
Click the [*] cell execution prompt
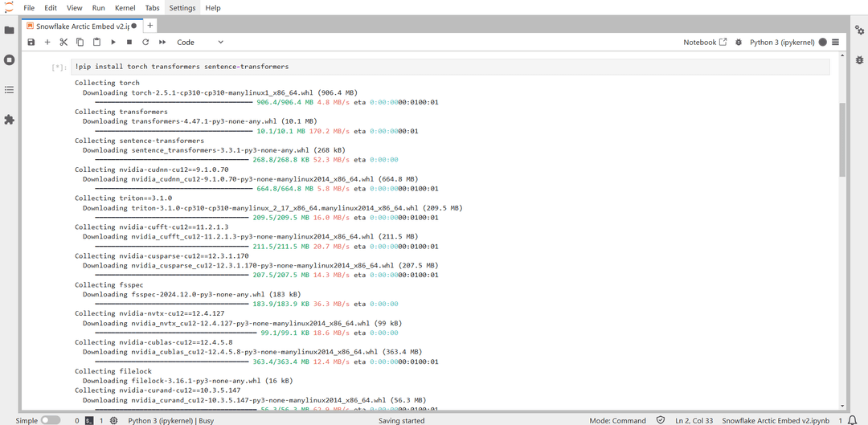(x=59, y=67)
